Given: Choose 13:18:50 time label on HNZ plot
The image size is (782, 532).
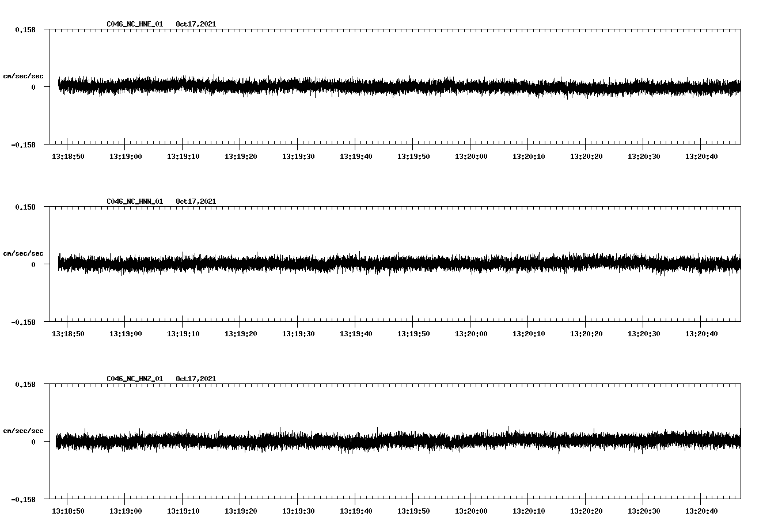Looking at the screenshot, I should point(68,511).
